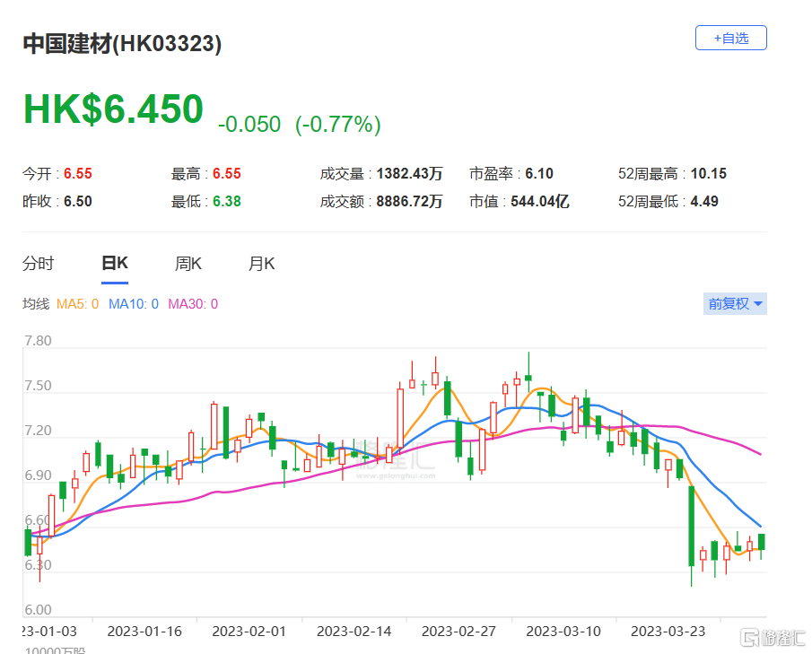Click the 6.00 price axis label

pos(39,609)
